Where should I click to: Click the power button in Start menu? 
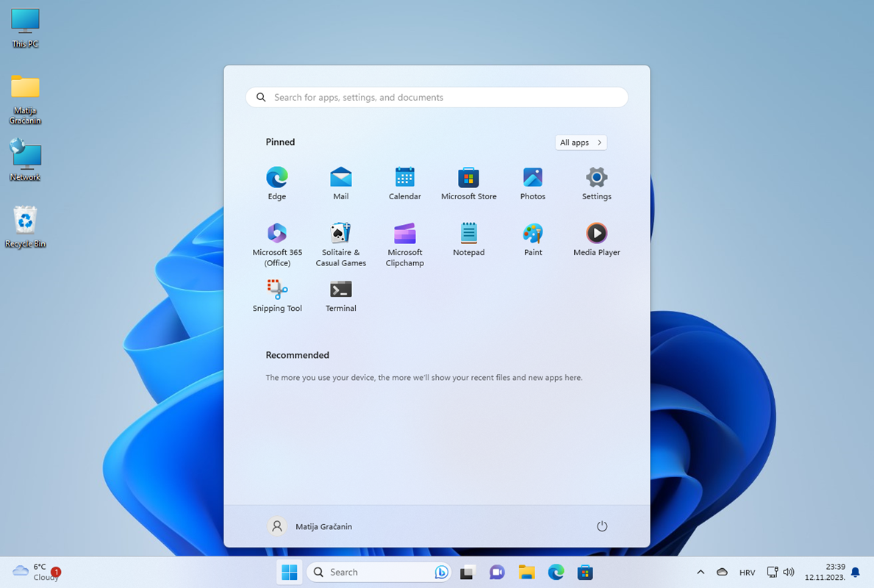(602, 526)
